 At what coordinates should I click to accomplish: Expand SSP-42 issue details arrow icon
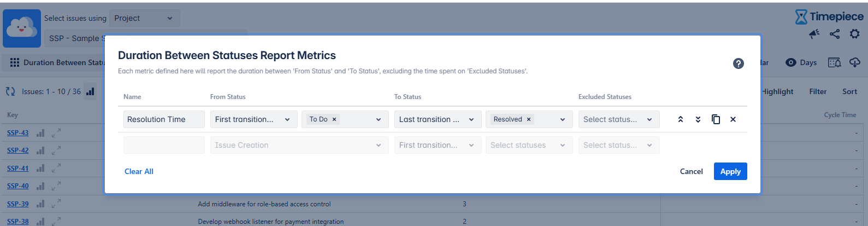56,150
